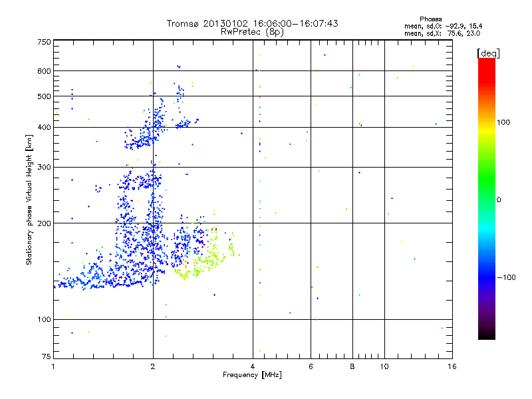Click the phase colorbar strip
This screenshot has height=399, width=532.
pyautogui.click(x=487, y=199)
